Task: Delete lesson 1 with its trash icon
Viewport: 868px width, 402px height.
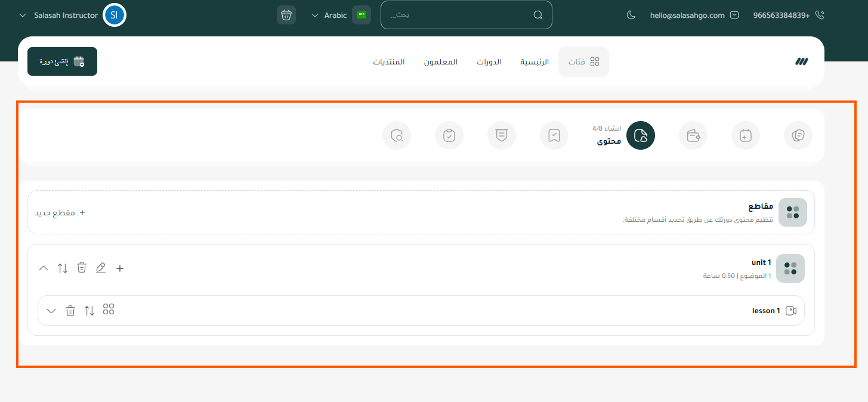Action: tap(70, 311)
